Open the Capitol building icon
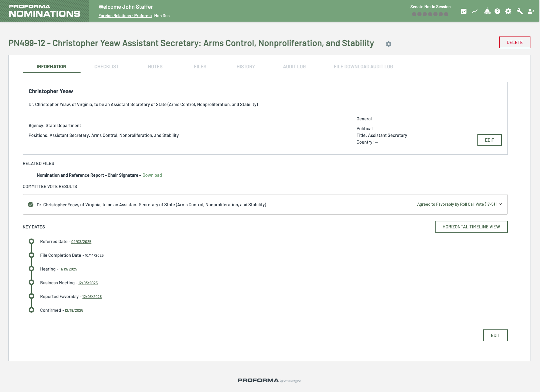The width and height of the screenshot is (540, 392). [487, 11]
